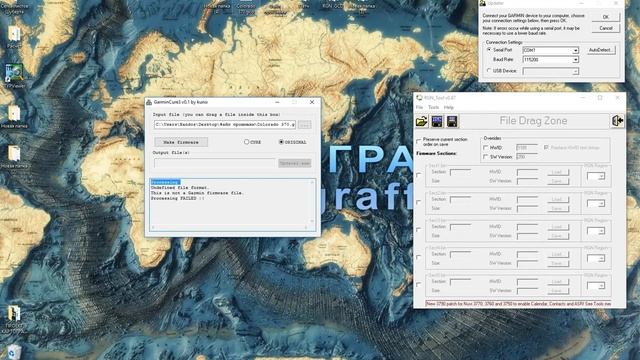This screenshot has width=640, height=360.
Task: Click the log vertical scrollbar in GarminCure3
Action: coord(312,202)
